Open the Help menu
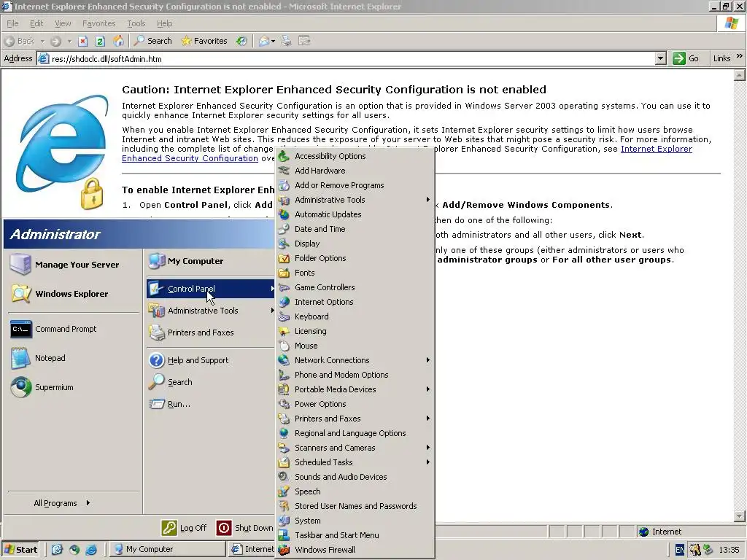The height and width of the screenshot is (560, 747). coord(164,23)
